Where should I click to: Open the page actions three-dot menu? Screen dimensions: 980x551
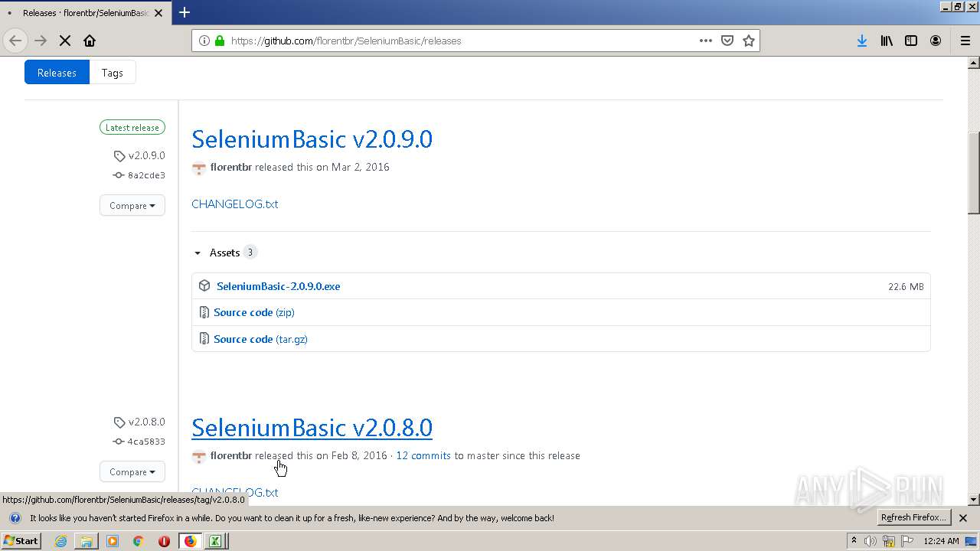click(706, 41)
